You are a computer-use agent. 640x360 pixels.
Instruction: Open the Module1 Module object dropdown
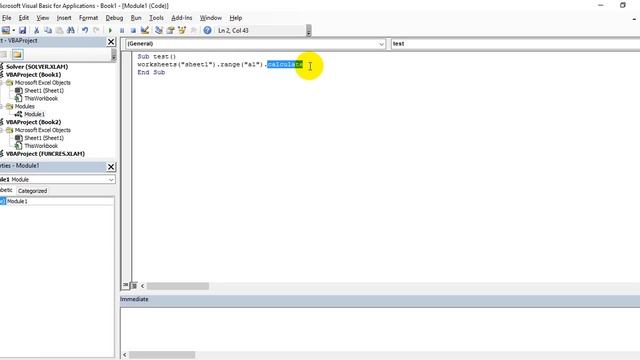pos(111,180)
